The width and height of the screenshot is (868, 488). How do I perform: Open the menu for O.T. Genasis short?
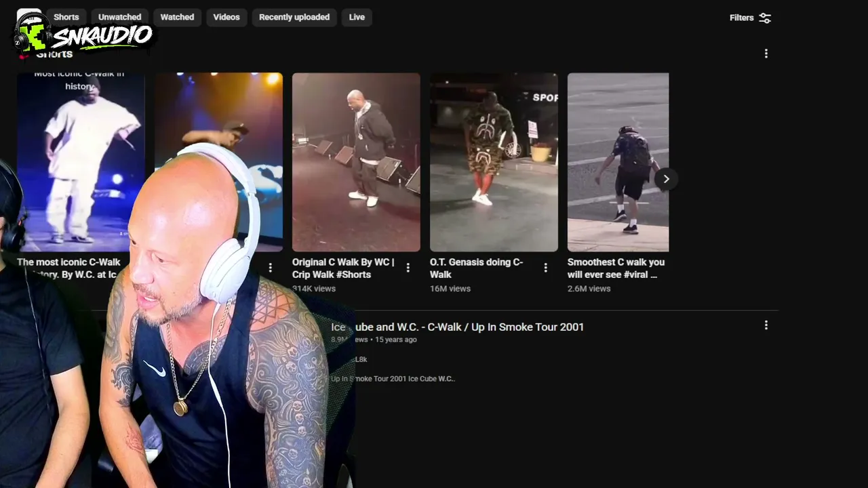coord(546,268)
